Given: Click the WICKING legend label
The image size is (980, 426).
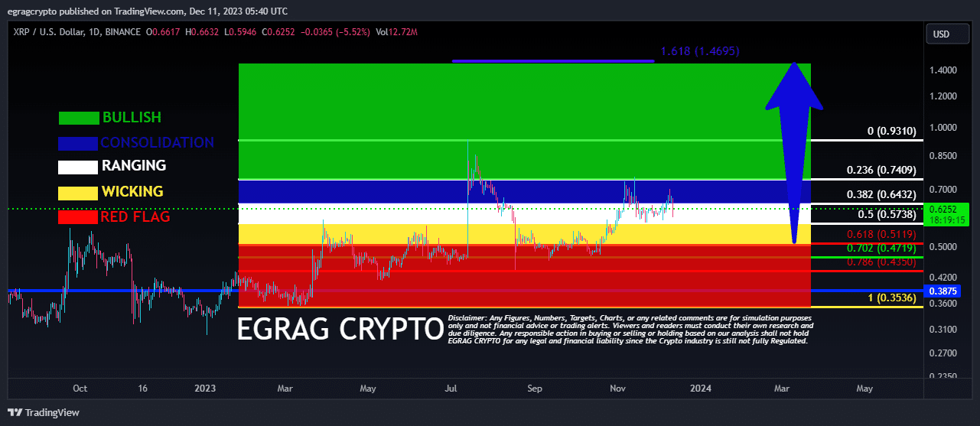Looking at the screenshot, I should coord(132,191).
